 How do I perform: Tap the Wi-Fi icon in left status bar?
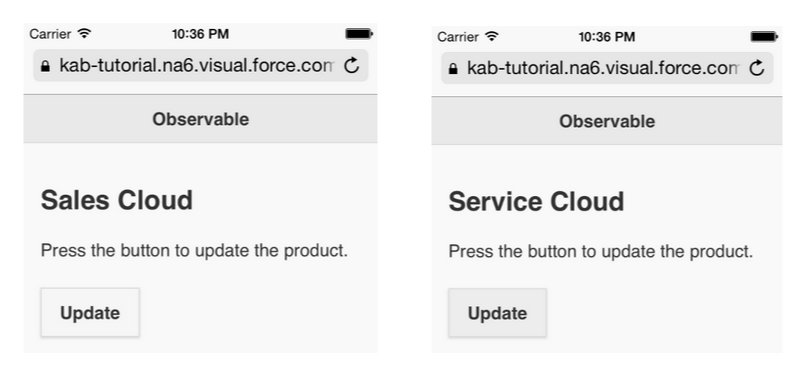tap(85, 34)
